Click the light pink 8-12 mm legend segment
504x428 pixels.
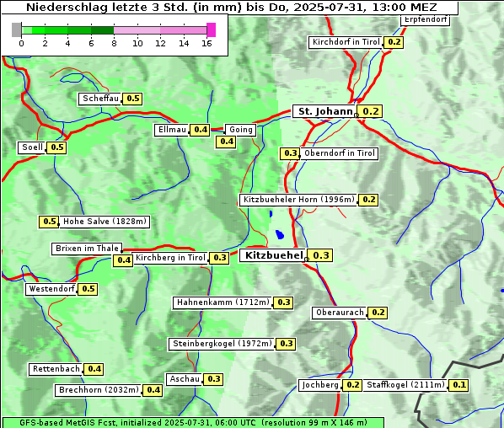[x=137, y=30]
